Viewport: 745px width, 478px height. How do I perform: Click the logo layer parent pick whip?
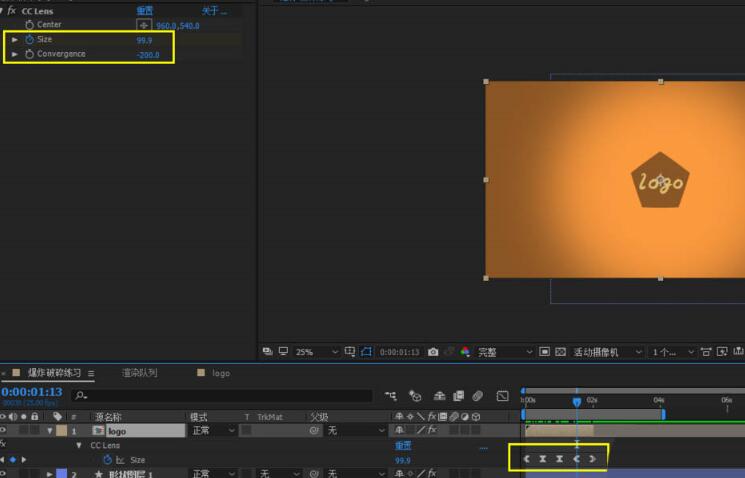pos(314,431)
